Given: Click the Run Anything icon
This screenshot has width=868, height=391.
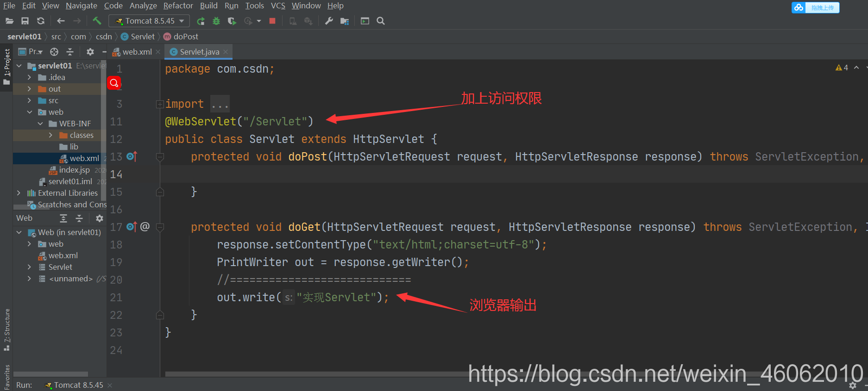Looking at the screenshot, I should click(365, 21).
